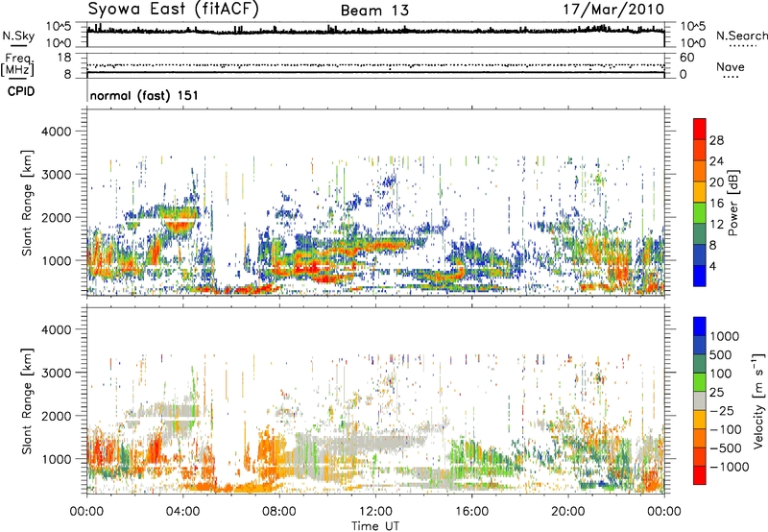
Task: Click the '60' Nave axis tick label
Action: point(686,58)
